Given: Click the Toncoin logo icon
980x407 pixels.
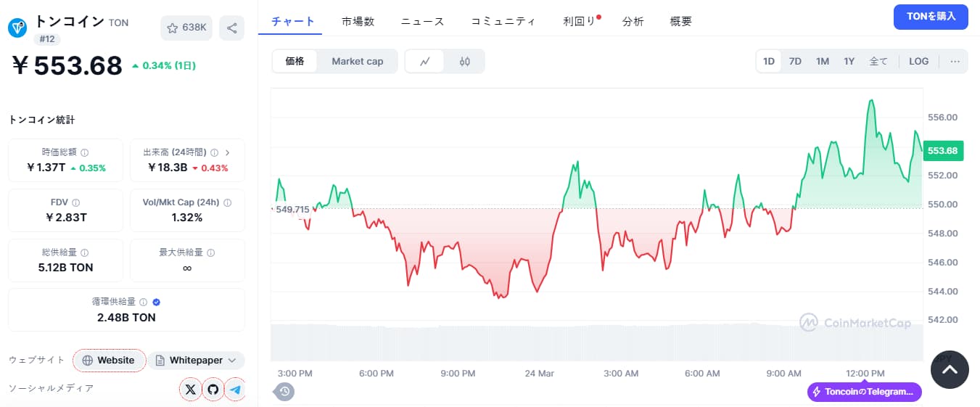Looking at the screenshot, I should pyautogui.click(x=17, y=28).
